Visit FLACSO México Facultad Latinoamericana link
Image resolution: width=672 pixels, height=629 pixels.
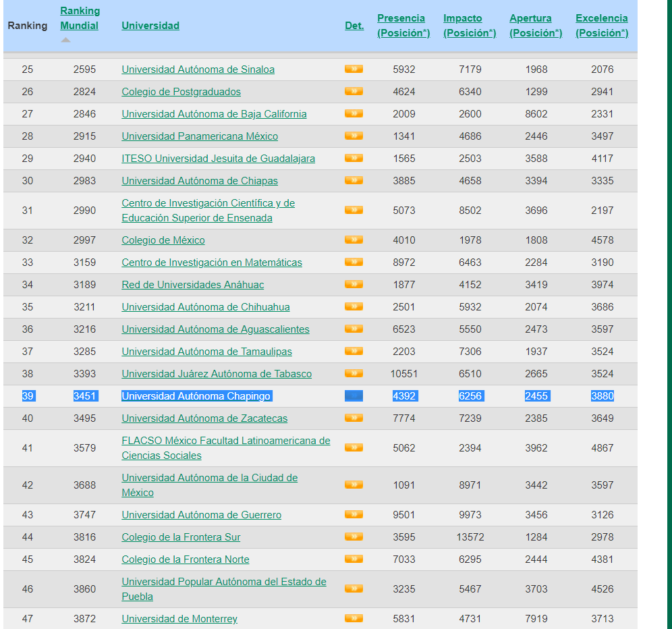click(x=226, y=448)
